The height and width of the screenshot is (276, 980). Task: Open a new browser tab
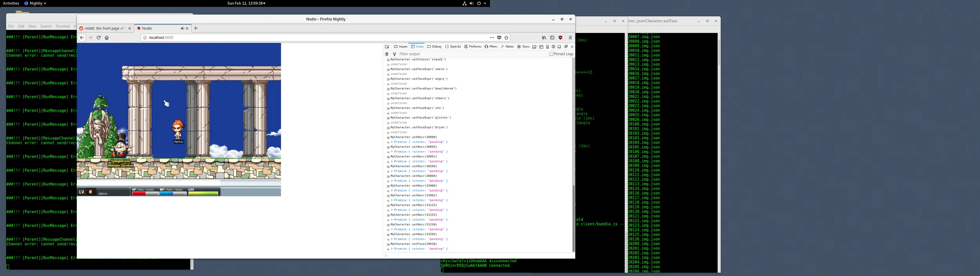click(x=196, y=28)
